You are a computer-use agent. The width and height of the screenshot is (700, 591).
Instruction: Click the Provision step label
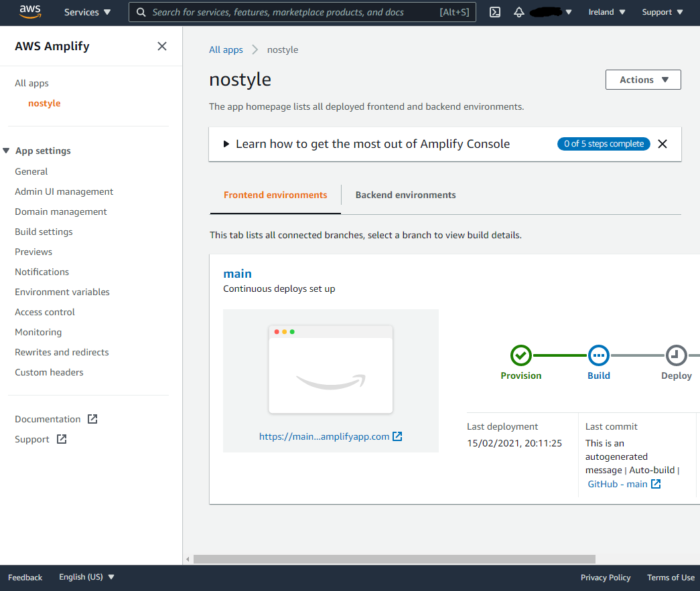(521, 376)
